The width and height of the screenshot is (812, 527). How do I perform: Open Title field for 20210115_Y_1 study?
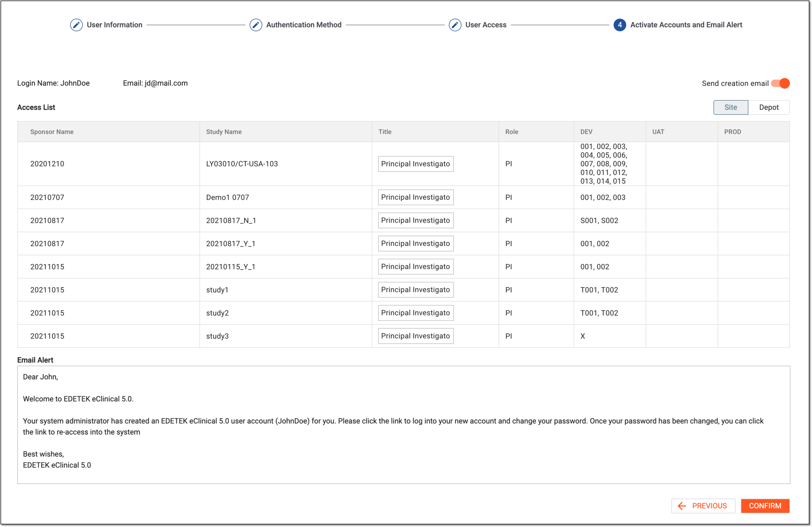pos(415,267)
